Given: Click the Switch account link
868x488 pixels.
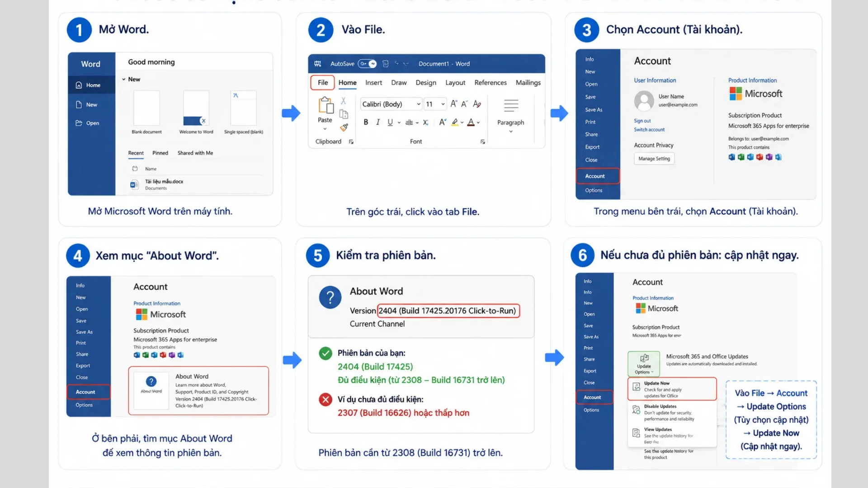Looking at the screenshot, I should click(649, 130).
